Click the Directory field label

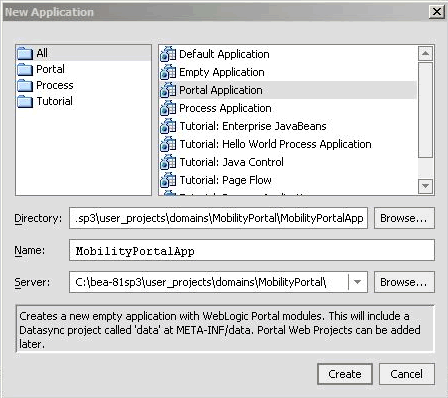pos(38,218)
